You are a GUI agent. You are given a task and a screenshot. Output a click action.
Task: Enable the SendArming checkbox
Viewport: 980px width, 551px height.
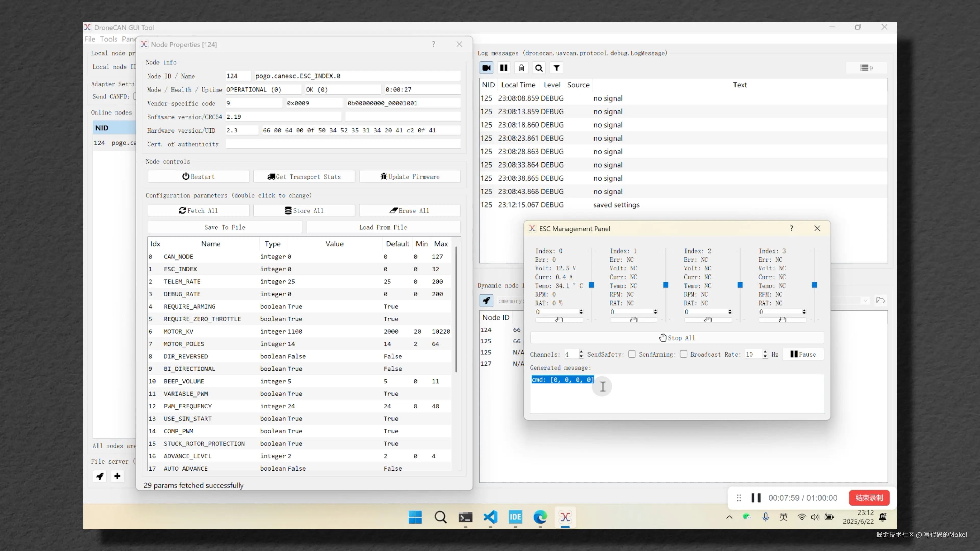[684, 354]
